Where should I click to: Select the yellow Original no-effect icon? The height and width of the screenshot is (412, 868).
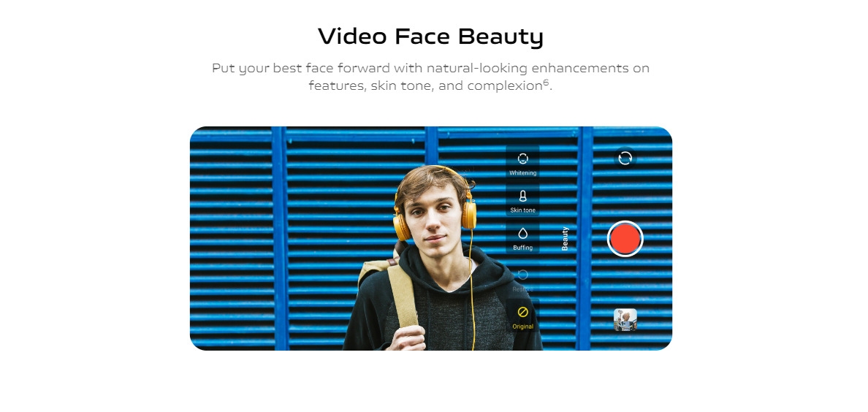pyautogui.click(x=522, y=313)
